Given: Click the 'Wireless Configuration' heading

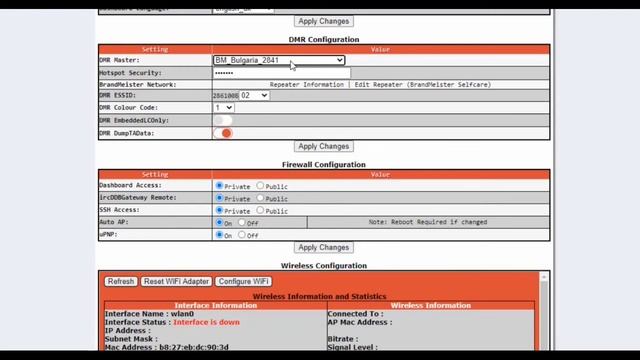Looking at the screenshot, I should tap(324, 266).
